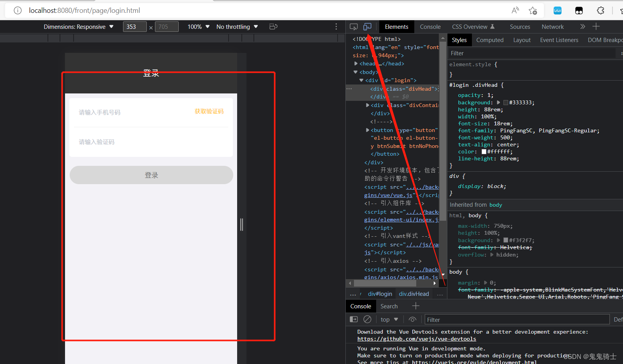Click the ellipsis right of breadcrumb div.divHead
This screenshot has width=623, height=364.
click(x=440, y=294)
